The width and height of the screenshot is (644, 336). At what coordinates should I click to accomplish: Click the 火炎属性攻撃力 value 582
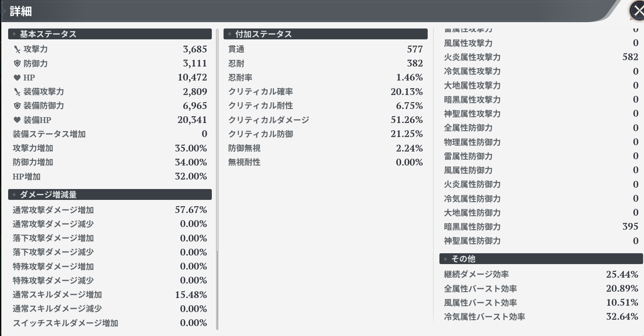click(x=630, y=57)
